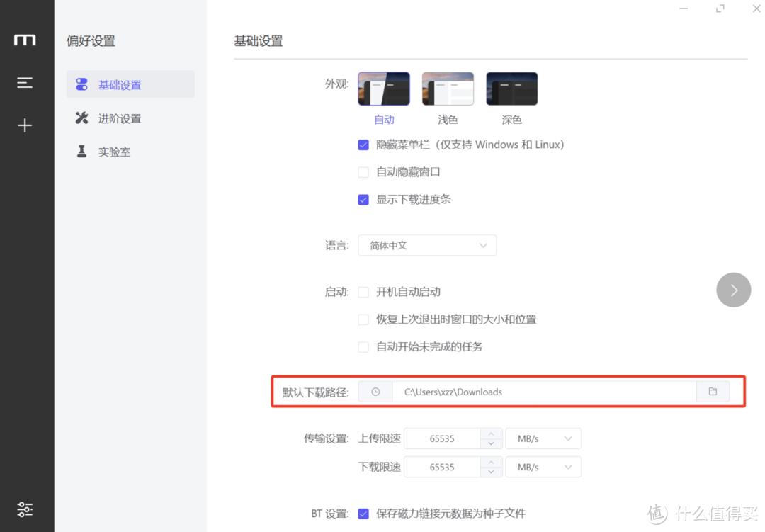
Task: Click the 基础设置 toggle icon
Action: (81, 84)
